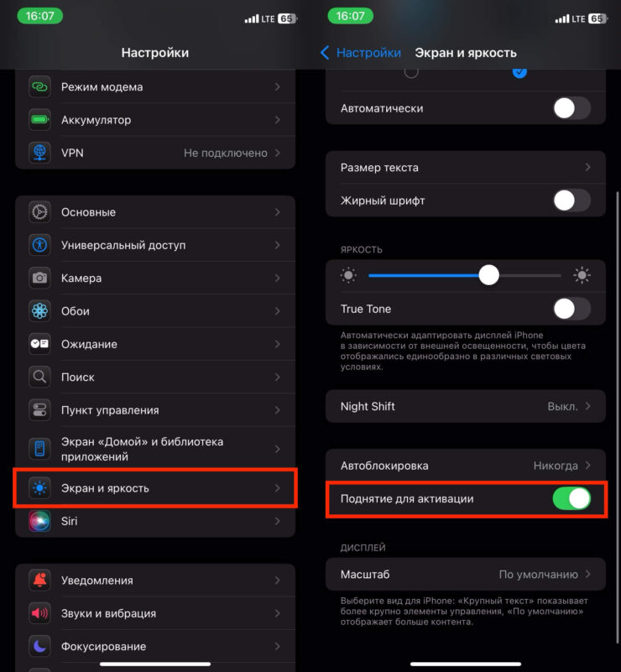Tap the Уведомления bell icon
621x672 pixels.
tap(39, 581)
